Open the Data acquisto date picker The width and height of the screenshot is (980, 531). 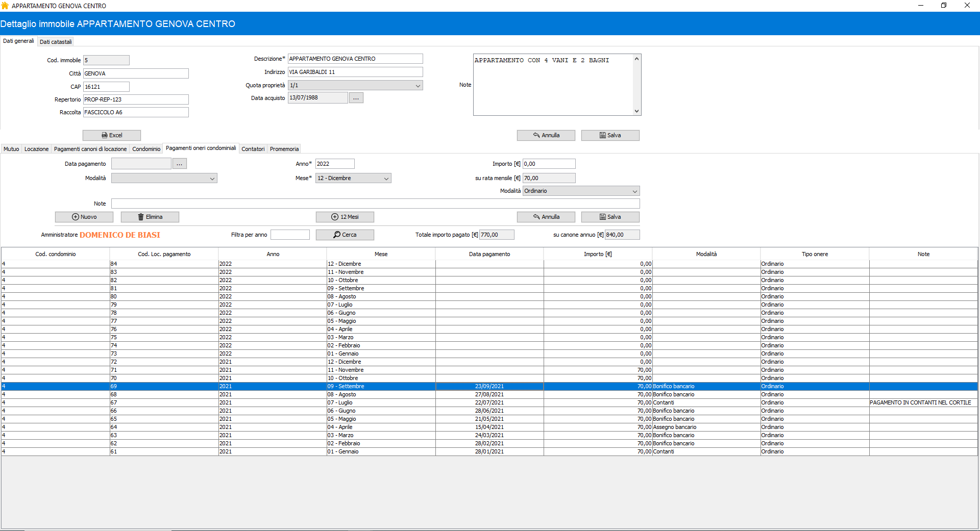point(356,98)
